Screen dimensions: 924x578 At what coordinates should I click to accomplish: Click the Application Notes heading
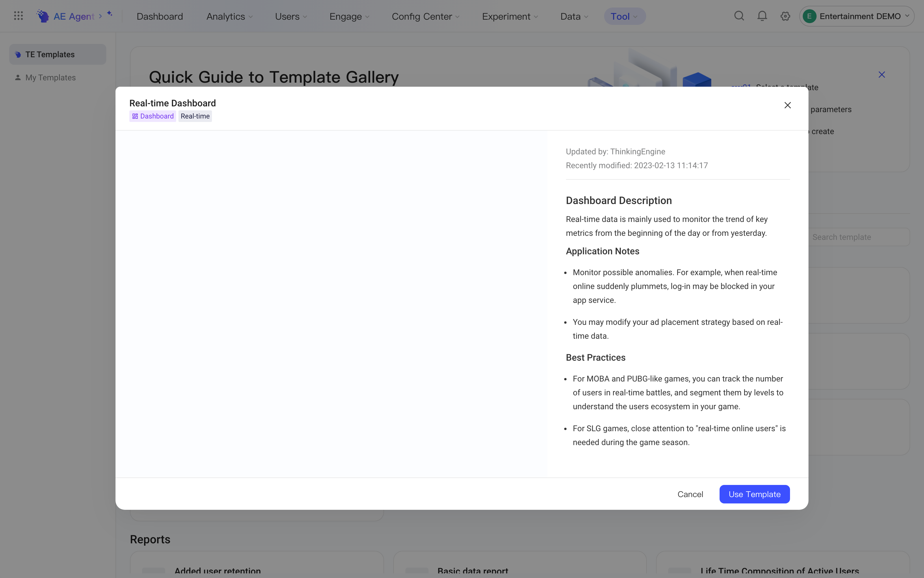click(x=603, y=251)
